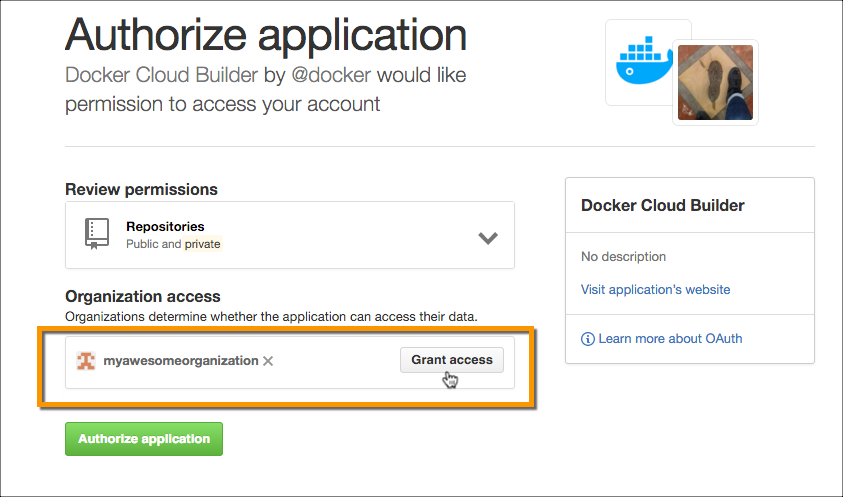
Task: Click the No description text
Action: point(623,257)
